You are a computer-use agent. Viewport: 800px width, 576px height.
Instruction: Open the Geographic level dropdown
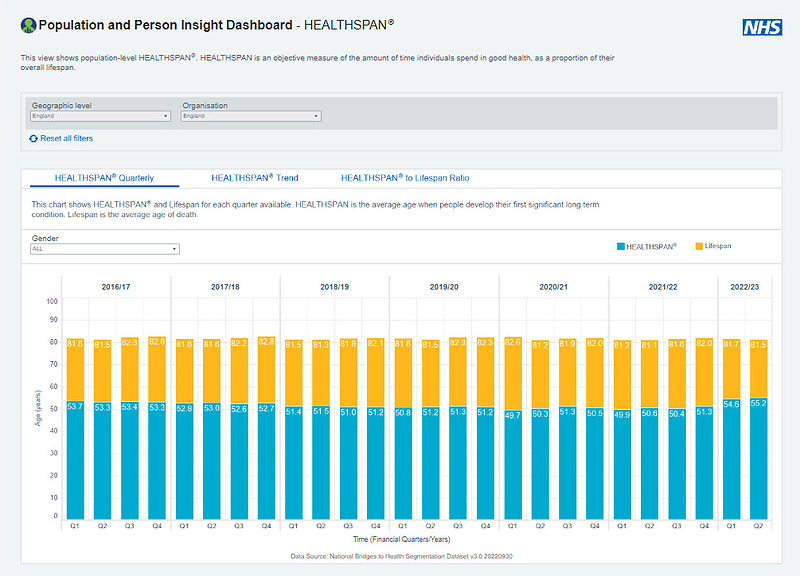[101, 116]
